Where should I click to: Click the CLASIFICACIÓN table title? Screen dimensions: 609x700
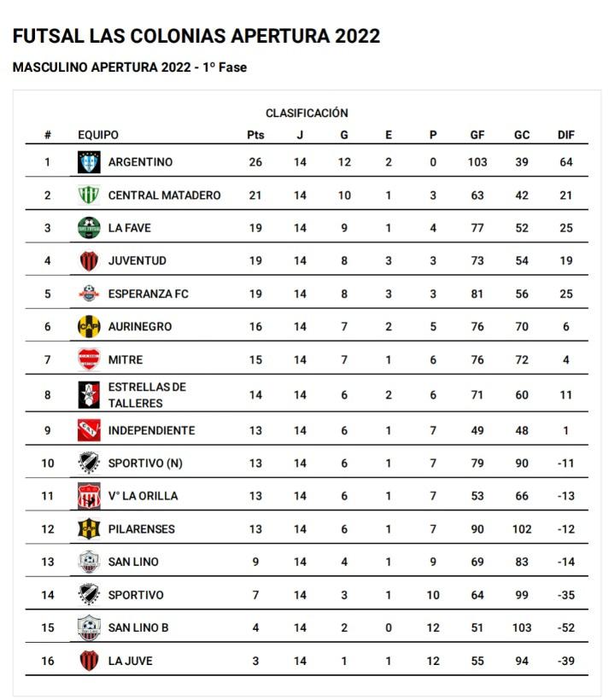[307, 113]
